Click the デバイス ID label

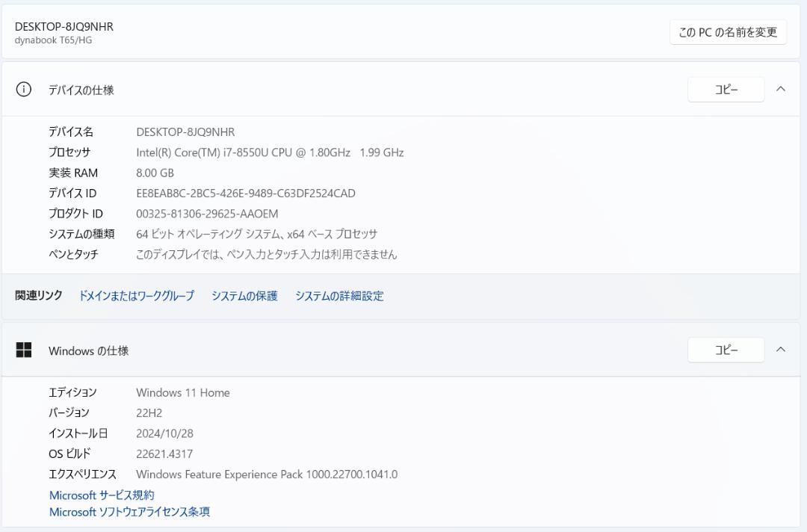(72, 194)
